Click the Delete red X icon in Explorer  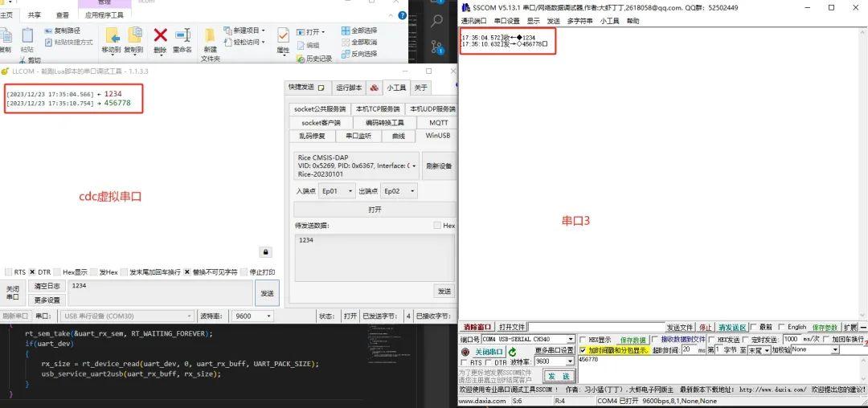coord(160,36)
